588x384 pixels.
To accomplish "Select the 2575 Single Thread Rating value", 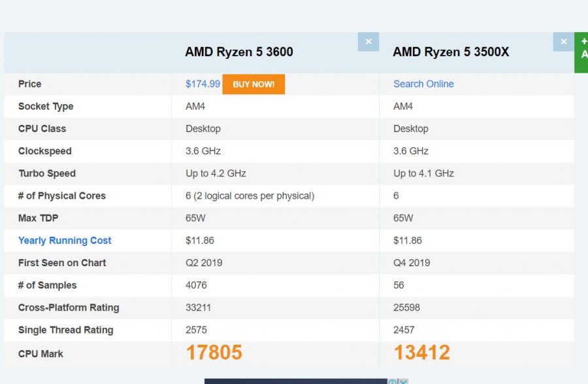I will [x=196, y=330].
